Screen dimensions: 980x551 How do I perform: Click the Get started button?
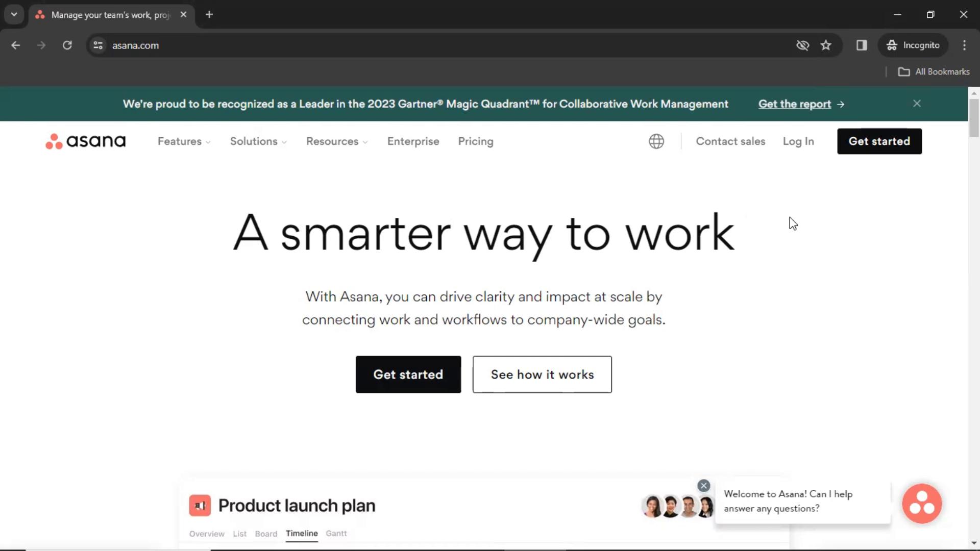408,374
